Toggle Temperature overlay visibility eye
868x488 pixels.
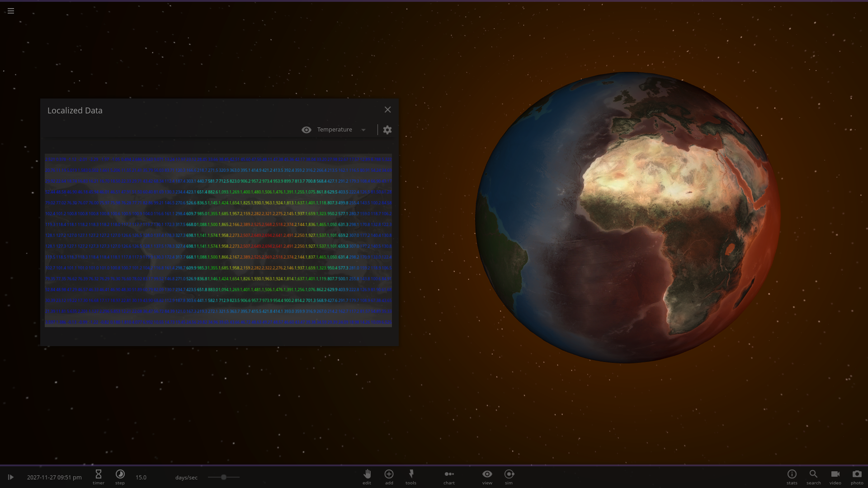tap(306, 130)
